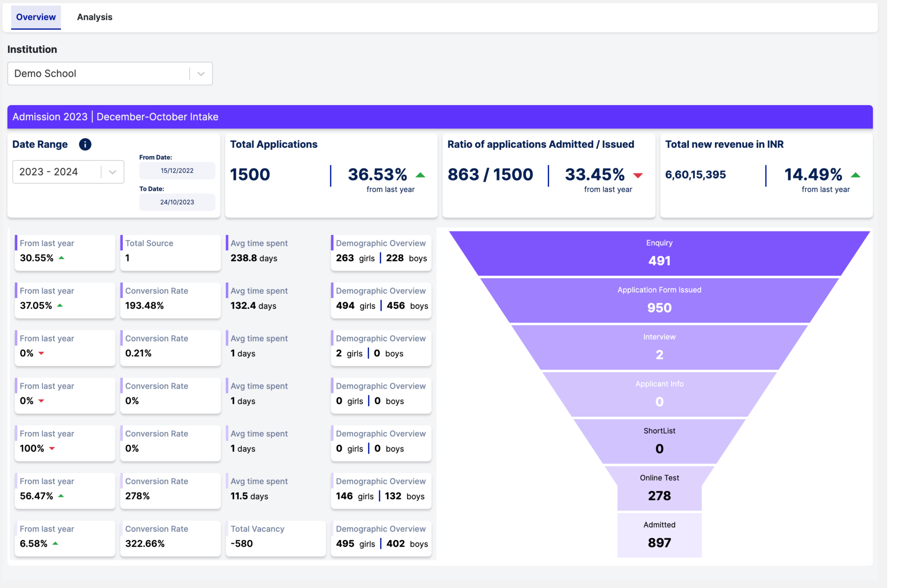Open the Institution dropdown showing Demo School

tap(110, 73)
